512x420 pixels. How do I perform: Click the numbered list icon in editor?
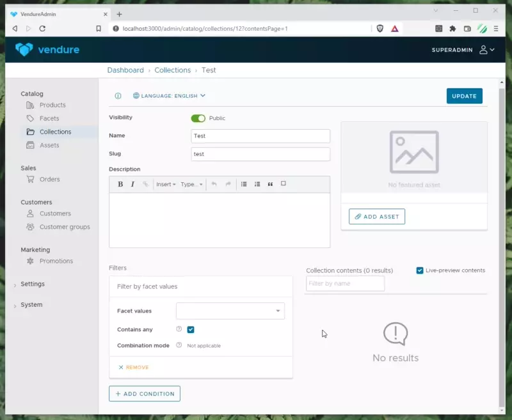[x=257, y=184]
